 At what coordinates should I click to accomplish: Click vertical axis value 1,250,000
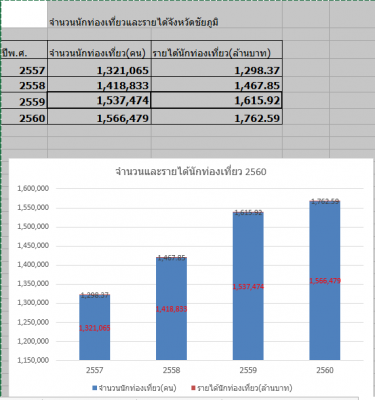point(33,322)
